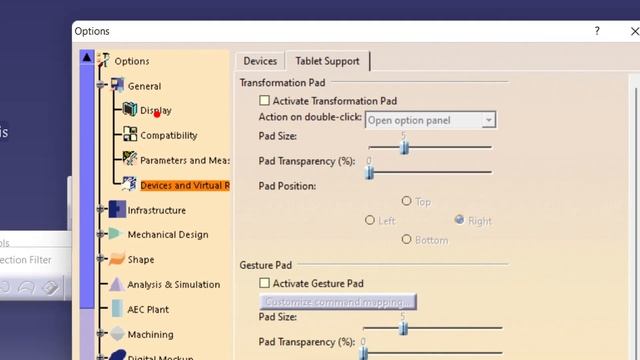
Task: Enable Activate Gesture Pad checkbox
Action: click(x=264, y=282)
